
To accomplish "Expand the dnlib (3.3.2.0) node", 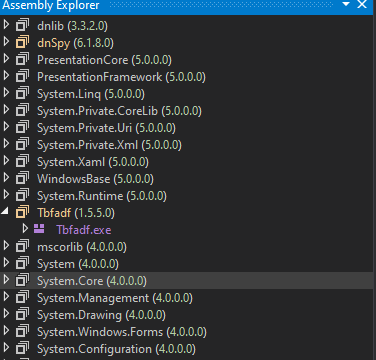I will pyautogui.click(x=6, y=25).
